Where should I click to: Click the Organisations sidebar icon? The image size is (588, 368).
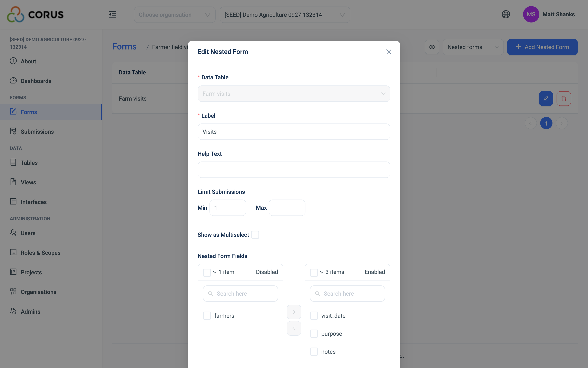click(x=13, y=291)
